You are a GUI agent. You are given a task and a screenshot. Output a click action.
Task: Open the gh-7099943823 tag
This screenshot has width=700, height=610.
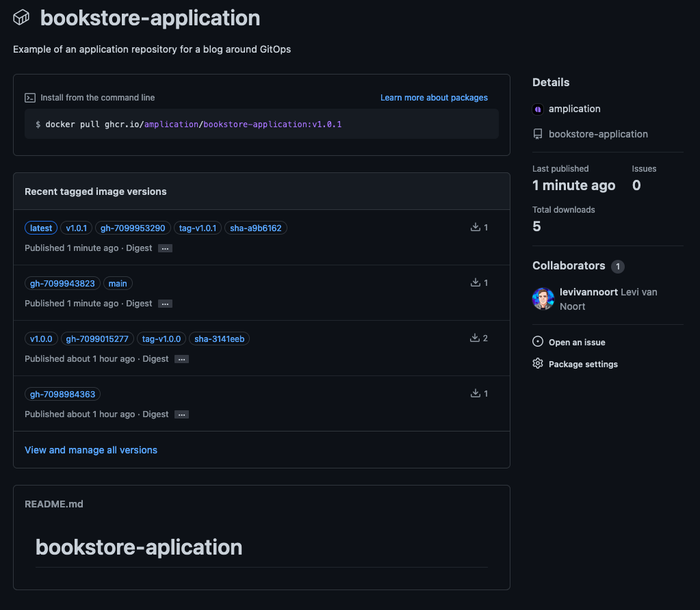[62, 283]
